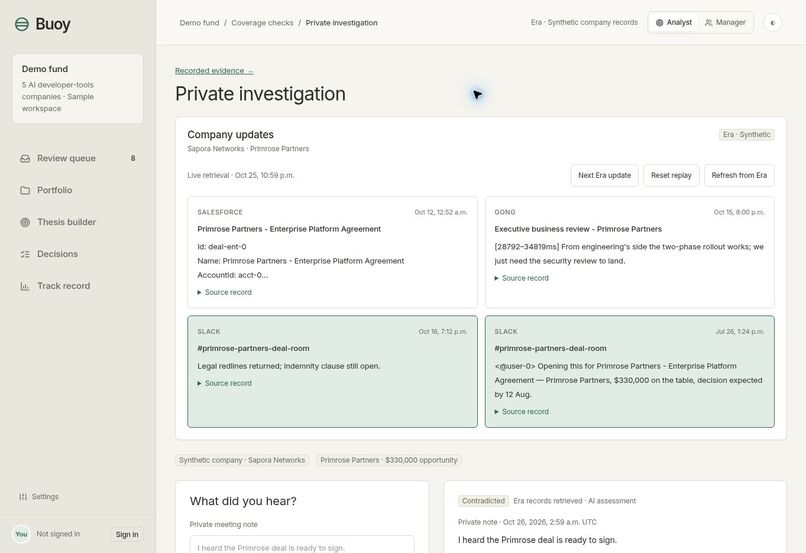Click the You avatar badge
Image resolution: width=806 pixels, height=553 pixels.
pos(21,534)
